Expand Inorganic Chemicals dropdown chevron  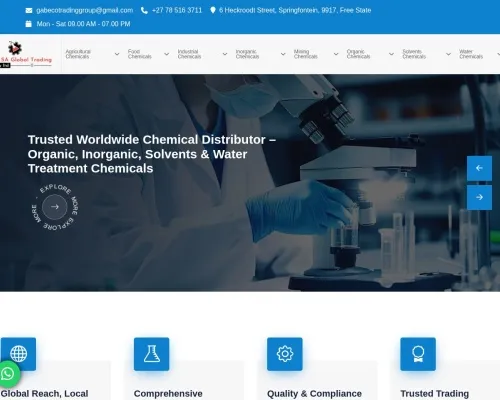pos(283,54)
